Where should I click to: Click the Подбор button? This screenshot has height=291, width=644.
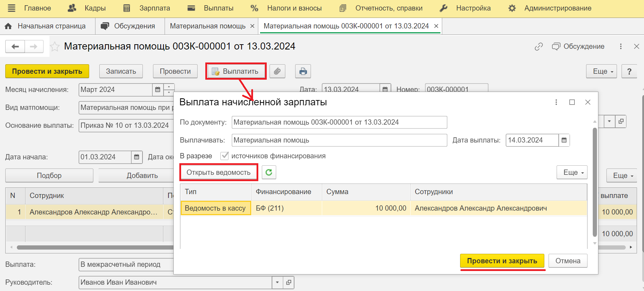coord(49,176)
